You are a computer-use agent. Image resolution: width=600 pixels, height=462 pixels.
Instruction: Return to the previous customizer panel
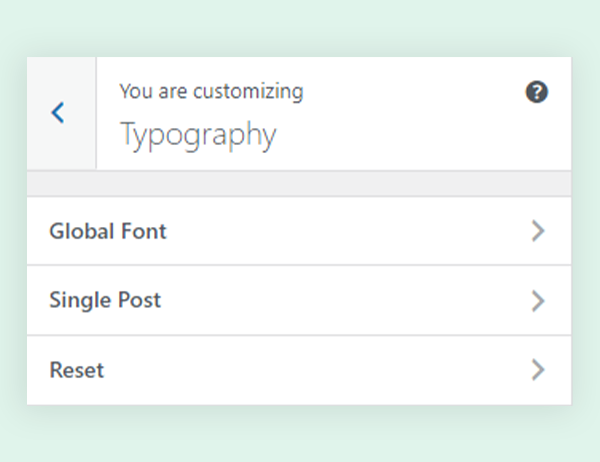(60, 113)
